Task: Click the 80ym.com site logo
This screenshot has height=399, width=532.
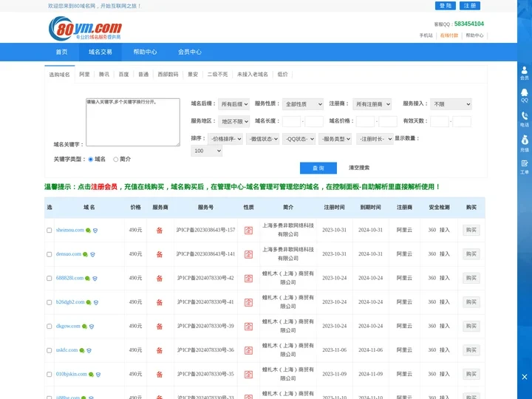Action: (x=85, y=29)
